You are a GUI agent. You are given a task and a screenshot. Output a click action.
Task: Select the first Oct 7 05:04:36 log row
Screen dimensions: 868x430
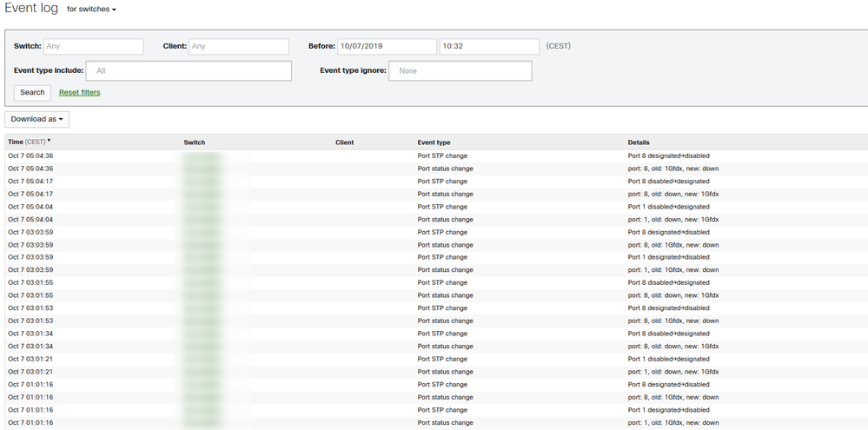(x=31, y=155)
